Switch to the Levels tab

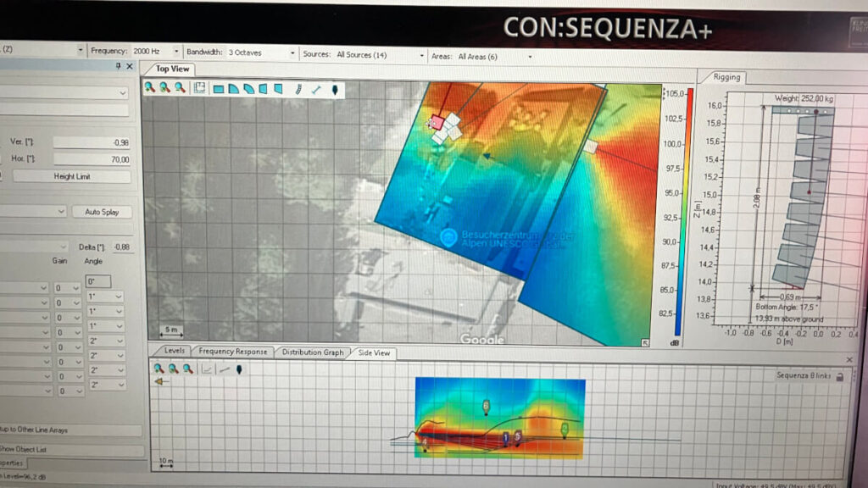click(174, 351)
